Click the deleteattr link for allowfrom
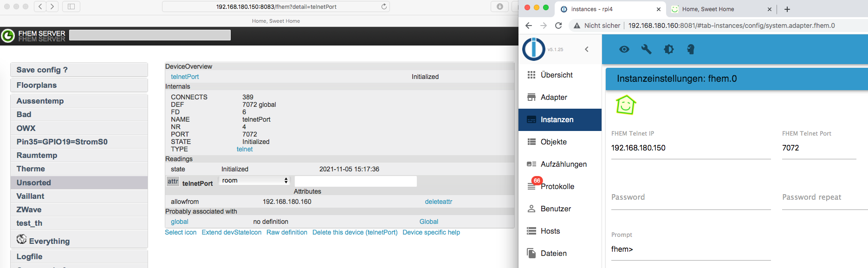868x268 pixels. 438,202
